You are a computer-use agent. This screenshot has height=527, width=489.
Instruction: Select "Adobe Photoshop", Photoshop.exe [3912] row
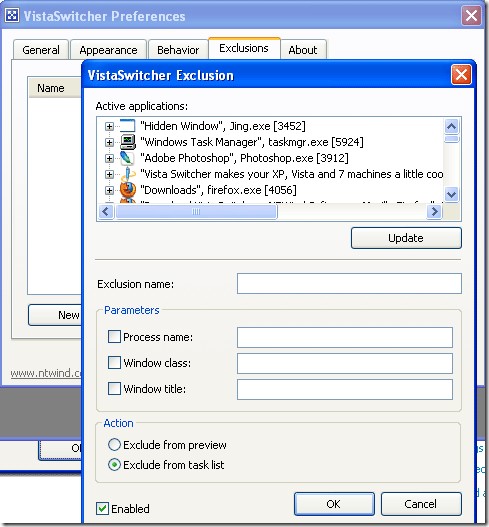point(244,158)
